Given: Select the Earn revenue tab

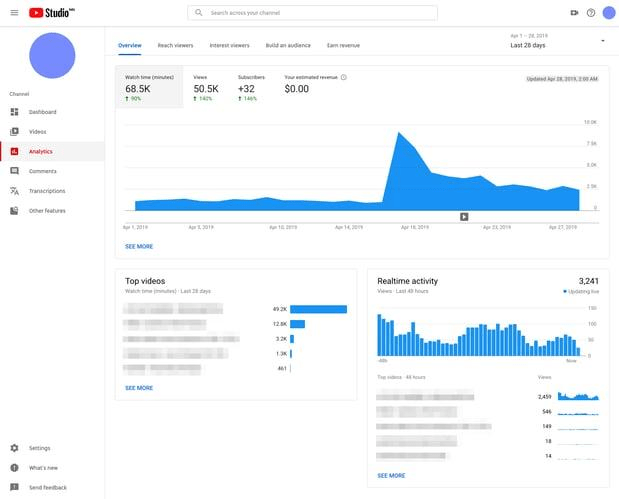Looking at the screenshot, I should tap(343, 45).
